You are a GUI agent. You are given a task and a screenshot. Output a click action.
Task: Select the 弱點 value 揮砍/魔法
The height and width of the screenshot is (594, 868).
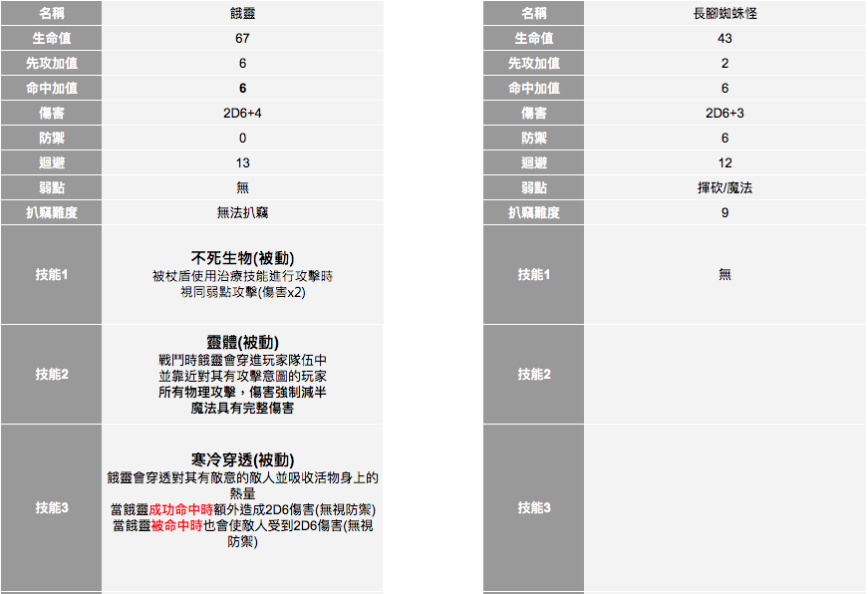point(724,187)
